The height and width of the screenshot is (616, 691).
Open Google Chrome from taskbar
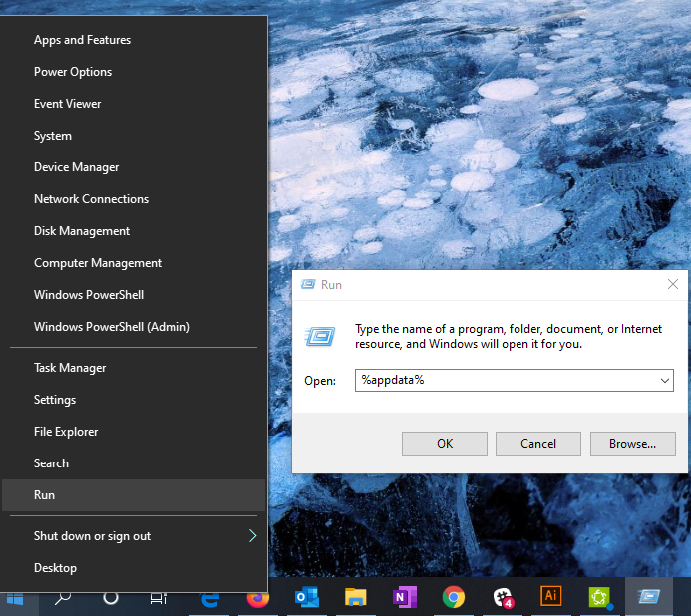[x=453, y=597]
